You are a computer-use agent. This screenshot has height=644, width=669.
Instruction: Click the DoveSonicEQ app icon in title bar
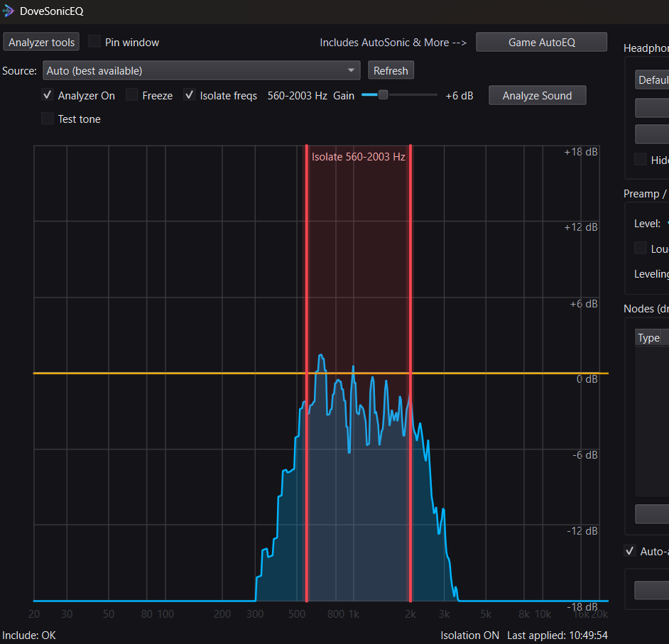pyautogui.click(x=8, y=11)
